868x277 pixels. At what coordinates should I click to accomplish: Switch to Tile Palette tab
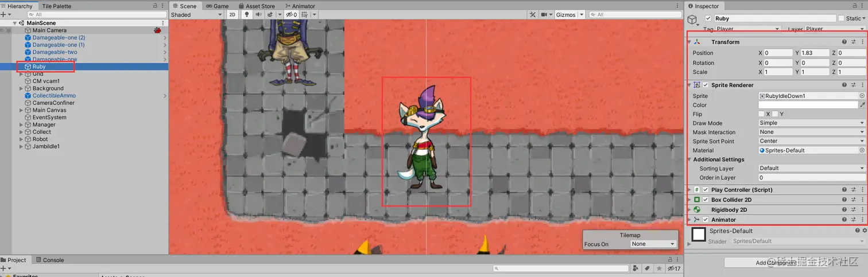[56, 6]
